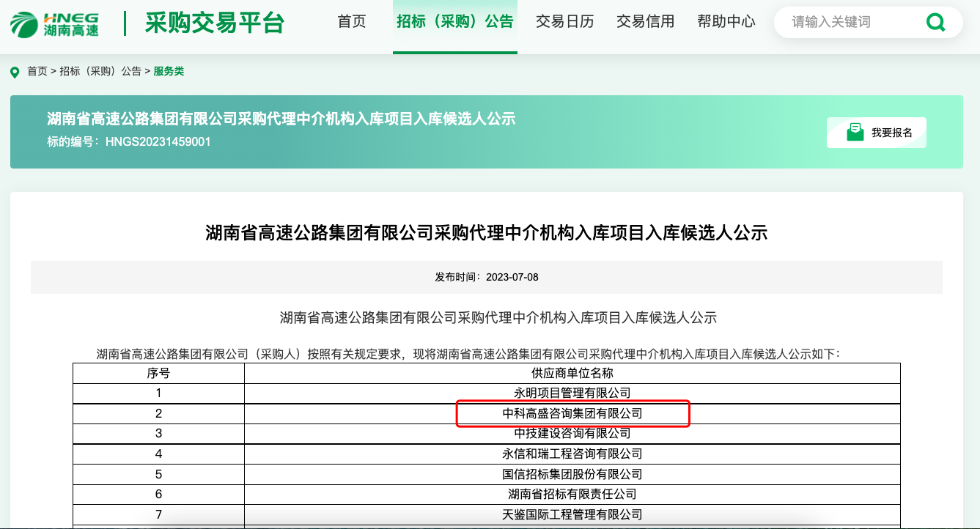Open the 交易信用 tab
Image resolution: width=980 pixels, height=529 pixels.
click(646, 22)
